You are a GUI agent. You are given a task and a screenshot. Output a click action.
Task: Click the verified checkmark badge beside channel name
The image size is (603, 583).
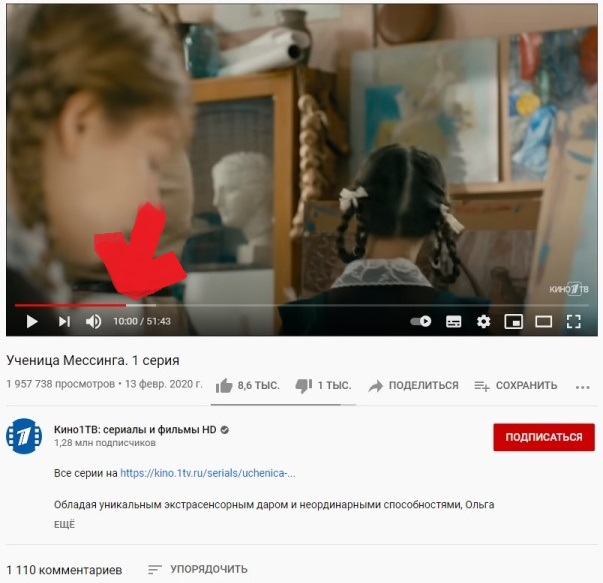(x=225, y=430)
